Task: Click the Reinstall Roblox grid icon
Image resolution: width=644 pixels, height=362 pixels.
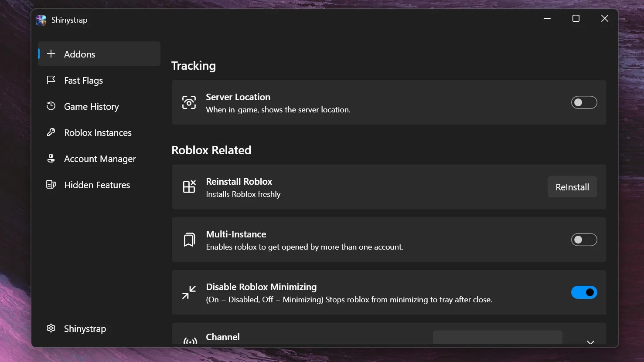Action: (x=189, y=186)
